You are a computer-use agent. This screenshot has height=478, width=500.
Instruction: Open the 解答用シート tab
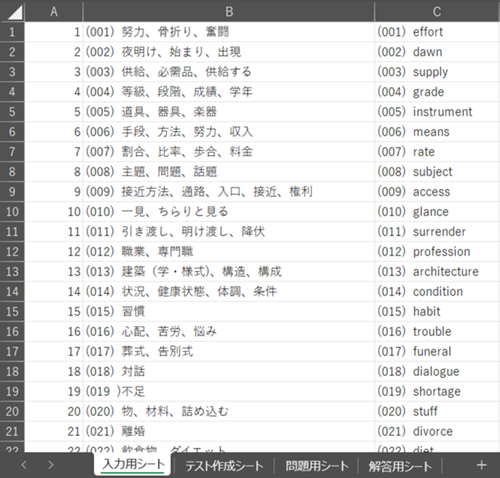(x=400, y=466)
